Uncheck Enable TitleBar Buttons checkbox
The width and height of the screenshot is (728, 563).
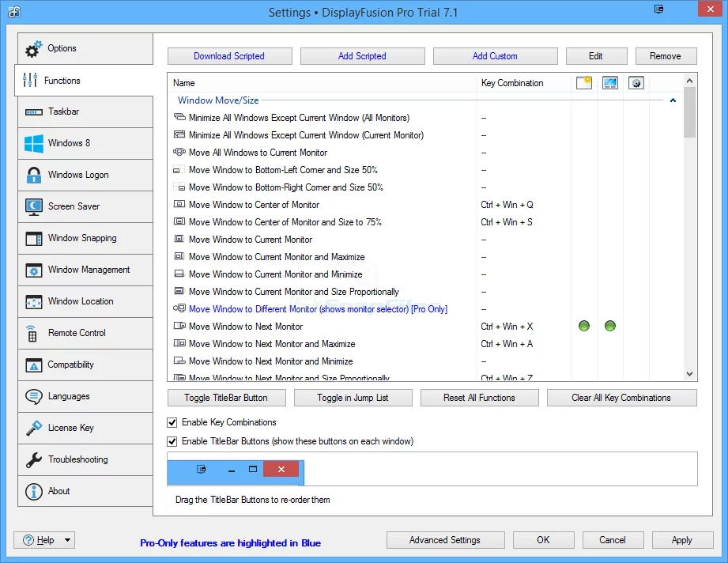[172, 441]
